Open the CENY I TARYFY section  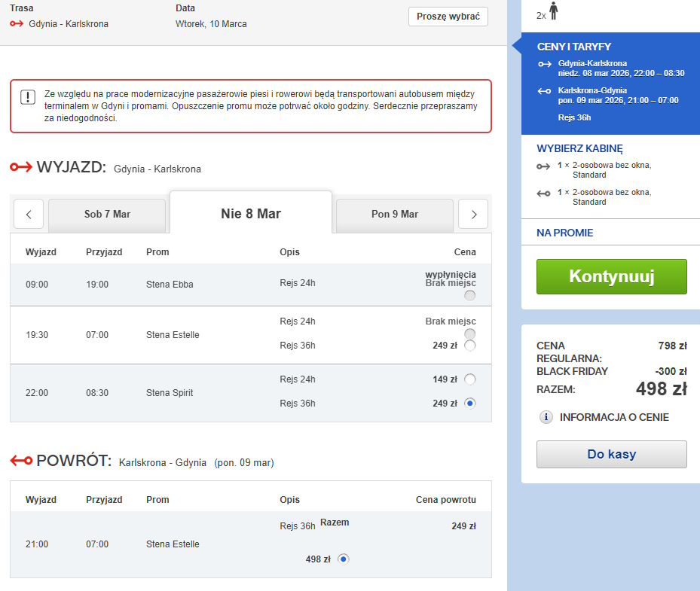(x=573, y=47)
